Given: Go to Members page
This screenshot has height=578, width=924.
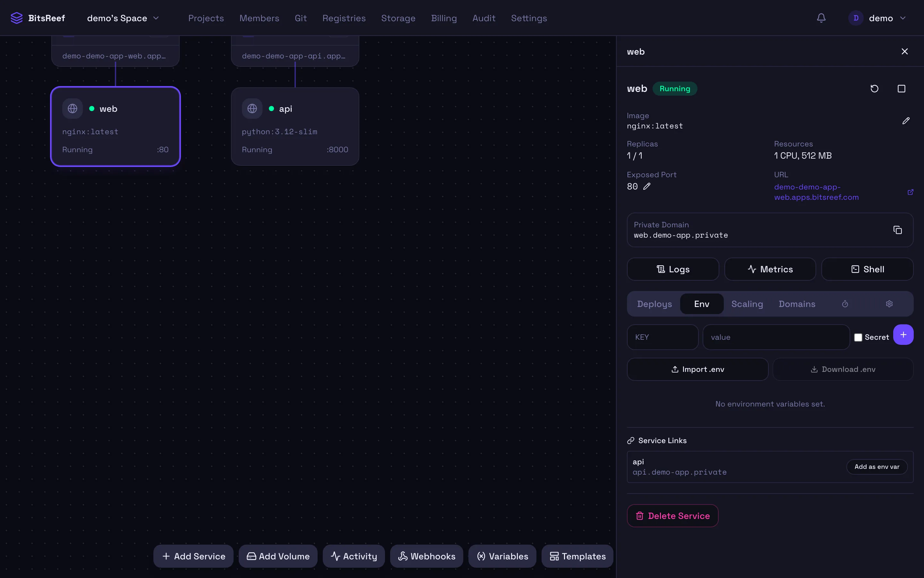Looking at the screenshot, I should tap(259, 18).
